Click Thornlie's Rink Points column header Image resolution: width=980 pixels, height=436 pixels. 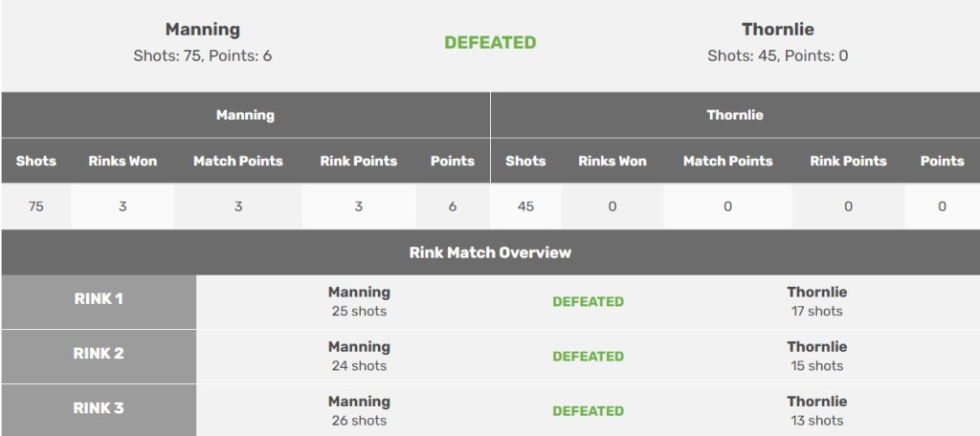tap(848, 161)
